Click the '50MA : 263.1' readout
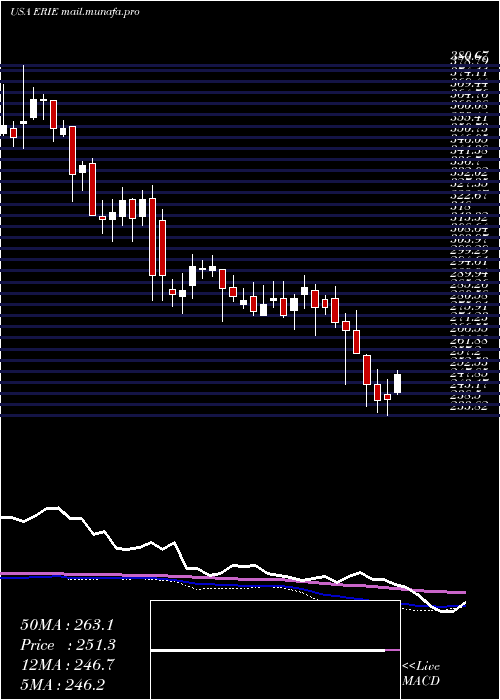The width and height of the screenshot is (500, 700). [x=68, y=625]
